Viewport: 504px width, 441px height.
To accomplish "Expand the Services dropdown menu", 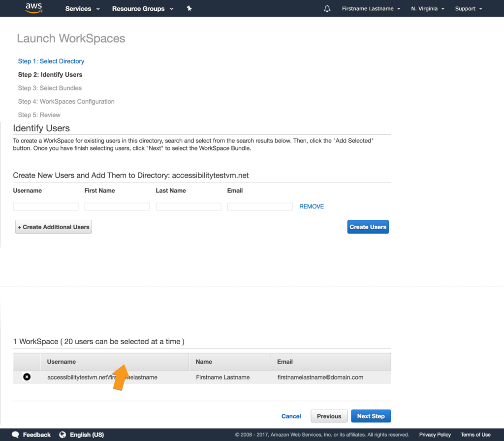I will 83,9.
